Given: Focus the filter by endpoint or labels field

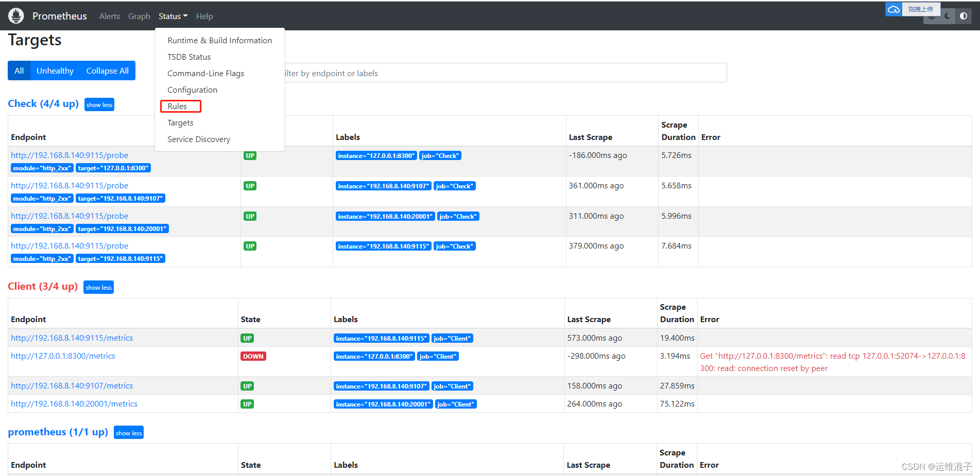Looking at the screenshot, I should tap(505, 73).
